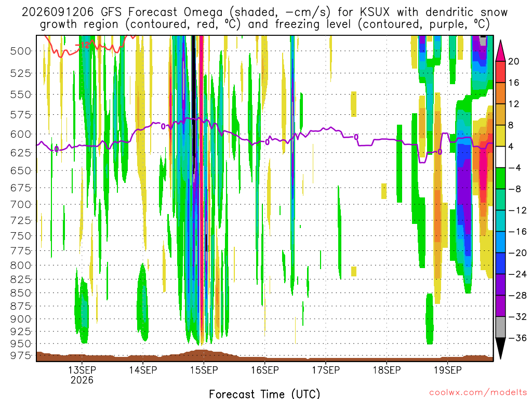Click the red -12 contour label

coord(83,45)
